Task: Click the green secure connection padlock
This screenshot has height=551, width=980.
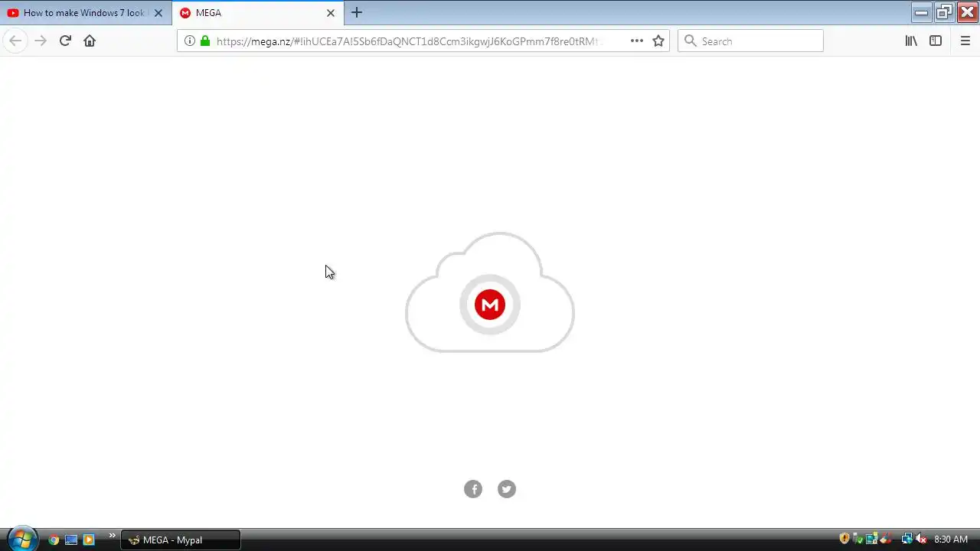Action: [x=205, y=41]
